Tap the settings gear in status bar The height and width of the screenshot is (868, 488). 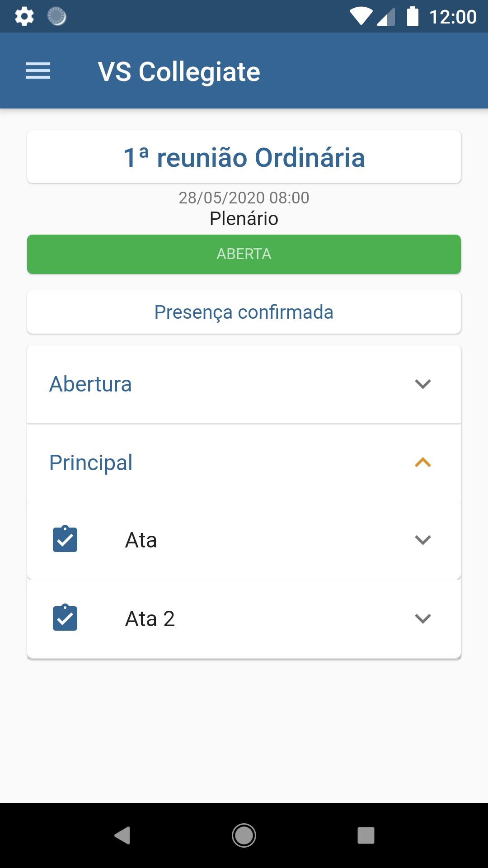tap(24, 16)
